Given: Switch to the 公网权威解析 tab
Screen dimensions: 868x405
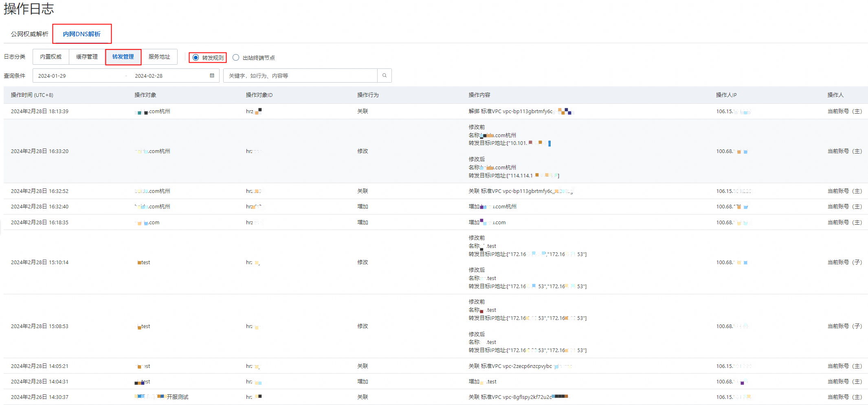Looking at the screenshot, I should pos(30,34).
